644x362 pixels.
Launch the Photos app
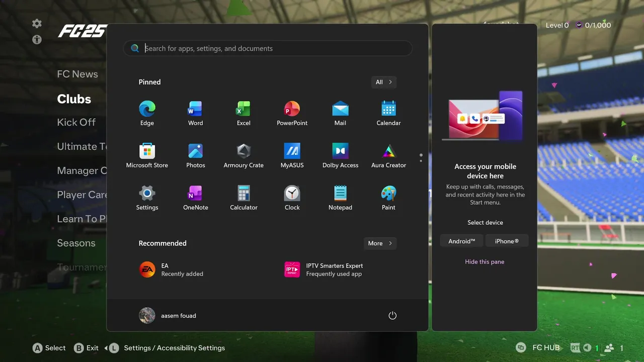click(x=195, y=155)
